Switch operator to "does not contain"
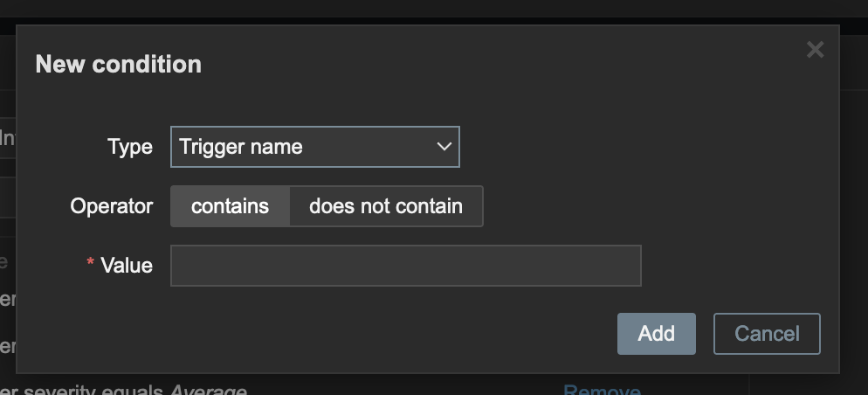This screenshot has width=868, height=395. tap(385, 206)
